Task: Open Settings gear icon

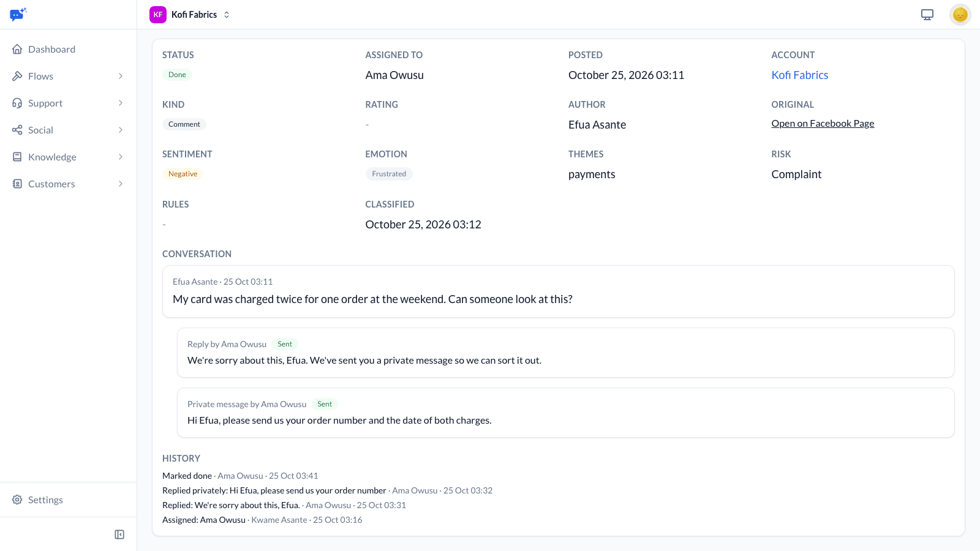Action: coord(17,500)
